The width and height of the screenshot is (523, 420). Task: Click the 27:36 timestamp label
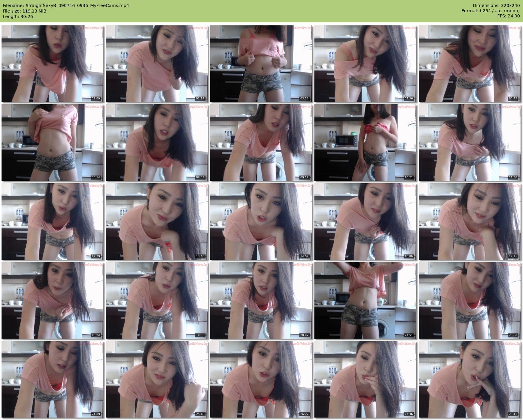[409, 414]
